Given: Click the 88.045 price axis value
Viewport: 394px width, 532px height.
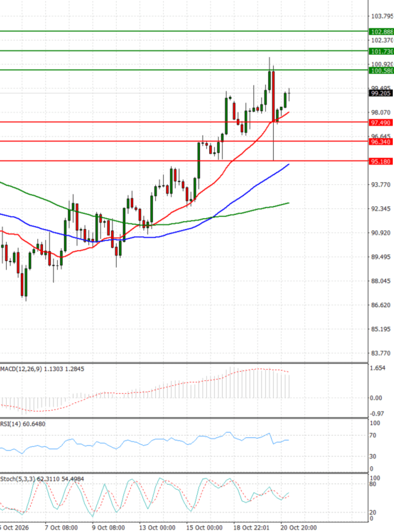Looking at the screenshot, I should tap(381, 281).
